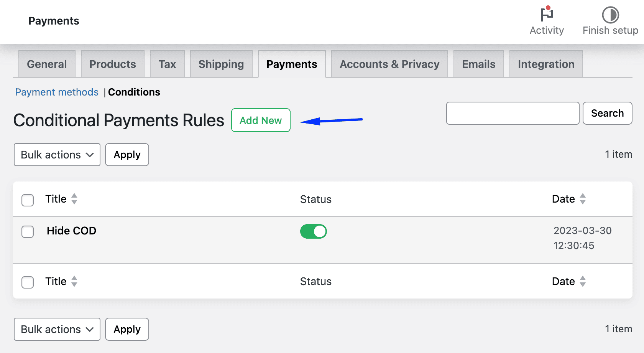The height and width of the screenshot is (353, 644).
Task: Click inside the search input field
Action: (x=513, y=113)
